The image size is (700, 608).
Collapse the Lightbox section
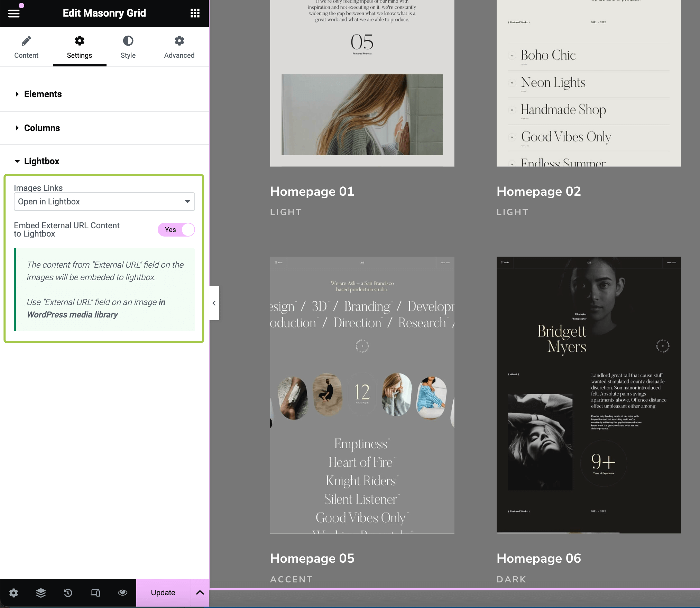coord(42,161)
